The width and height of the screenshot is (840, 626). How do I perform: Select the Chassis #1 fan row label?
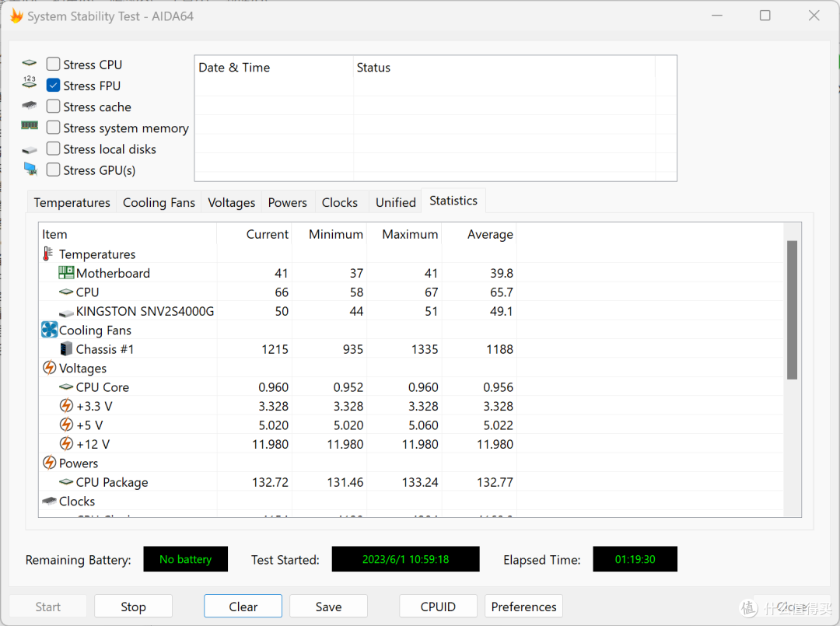point(105,349)
